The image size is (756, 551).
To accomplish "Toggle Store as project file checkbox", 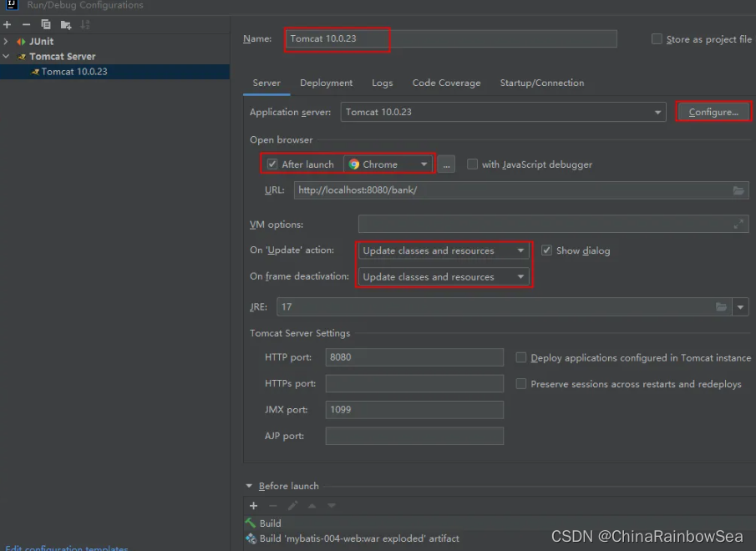I will coord(657,39).
